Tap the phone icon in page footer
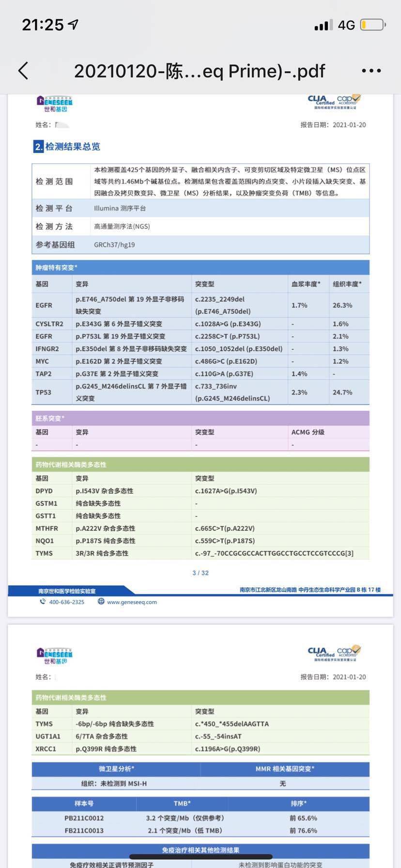401x868 pixels. point(43,602)
